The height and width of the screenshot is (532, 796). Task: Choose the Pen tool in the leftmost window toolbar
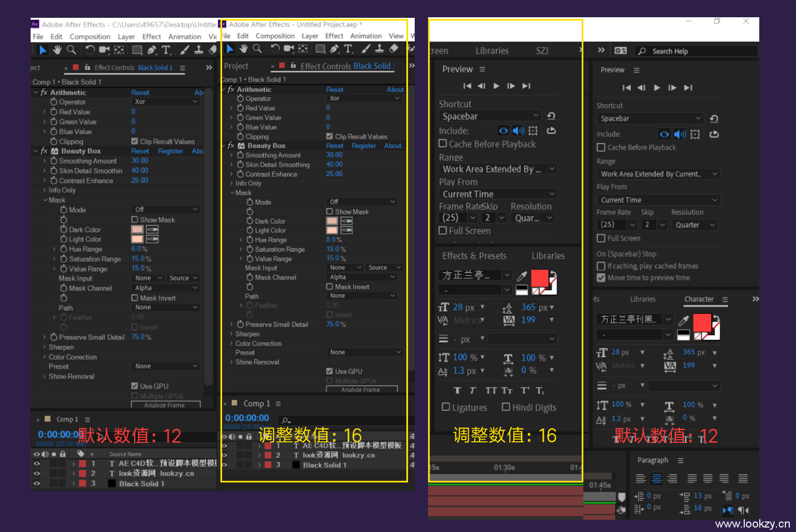(151, 50)
